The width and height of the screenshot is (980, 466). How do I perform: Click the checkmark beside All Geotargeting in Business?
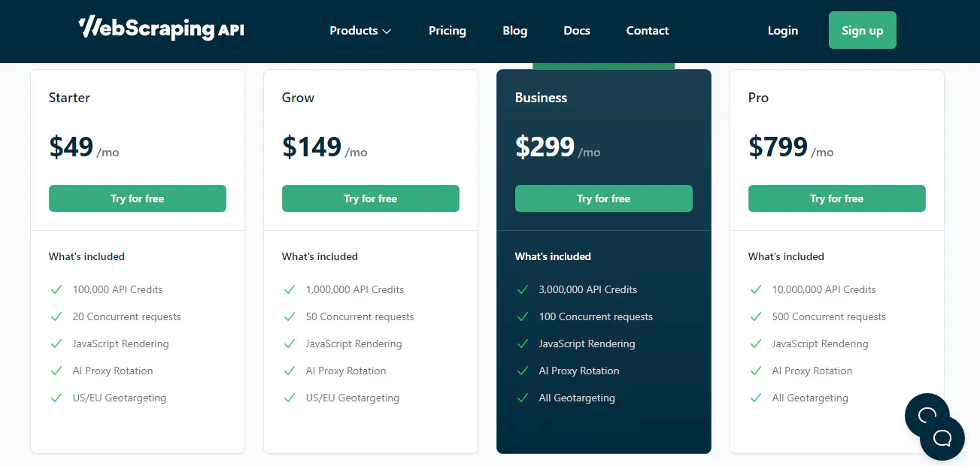pyautogui.click(x=523, y=398)
